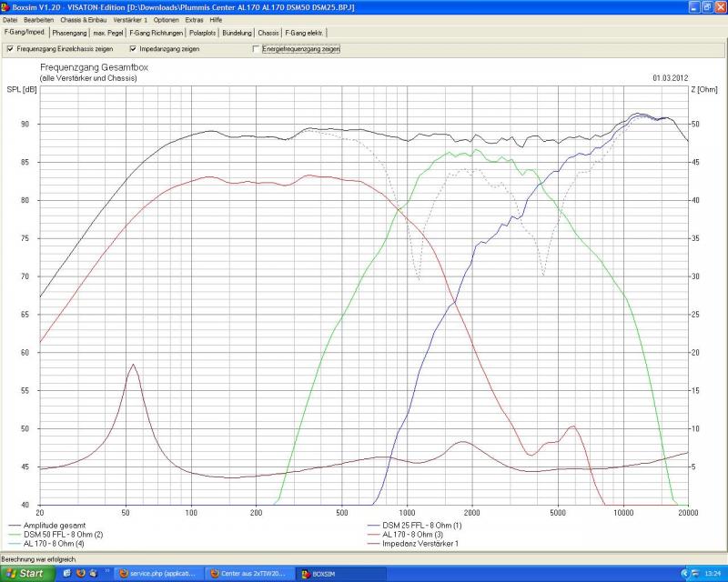The height and width of the screenshot is (582, 728).
Task: Open the Hilfe menu
Action: (216, 19)
